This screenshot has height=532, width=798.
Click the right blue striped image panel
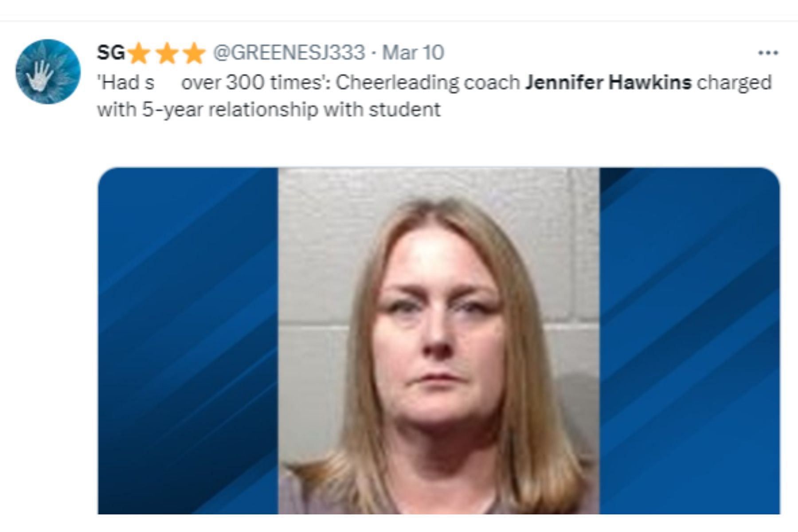(689, 341)
